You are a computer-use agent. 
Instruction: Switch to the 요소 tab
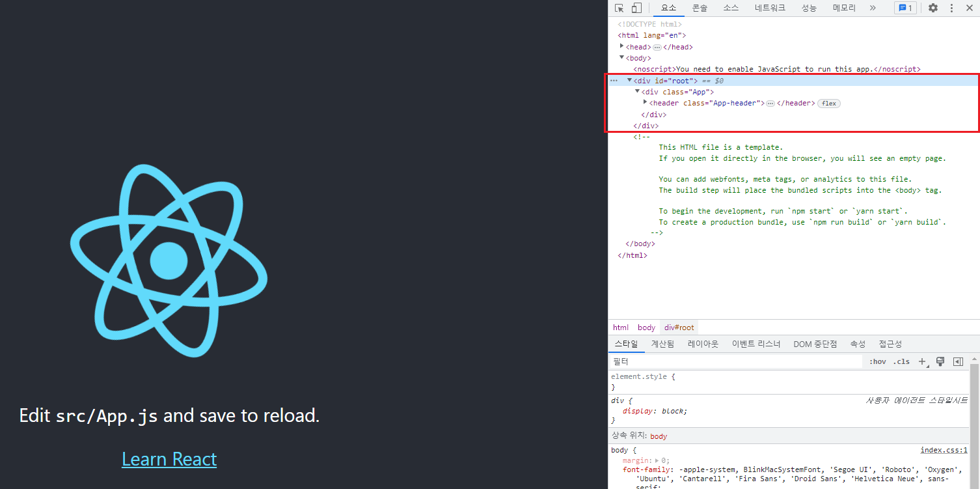669,8
